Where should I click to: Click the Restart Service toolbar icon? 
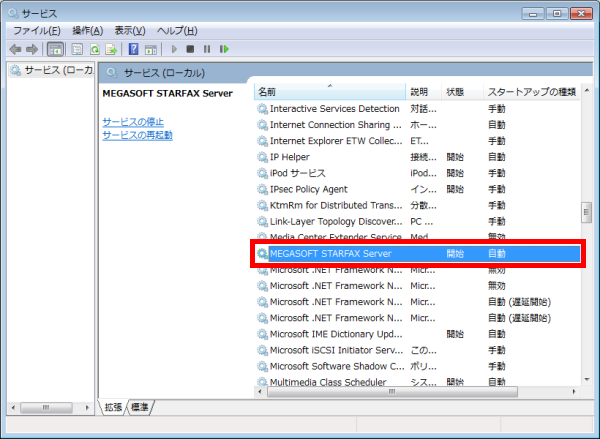click(224, 49)
